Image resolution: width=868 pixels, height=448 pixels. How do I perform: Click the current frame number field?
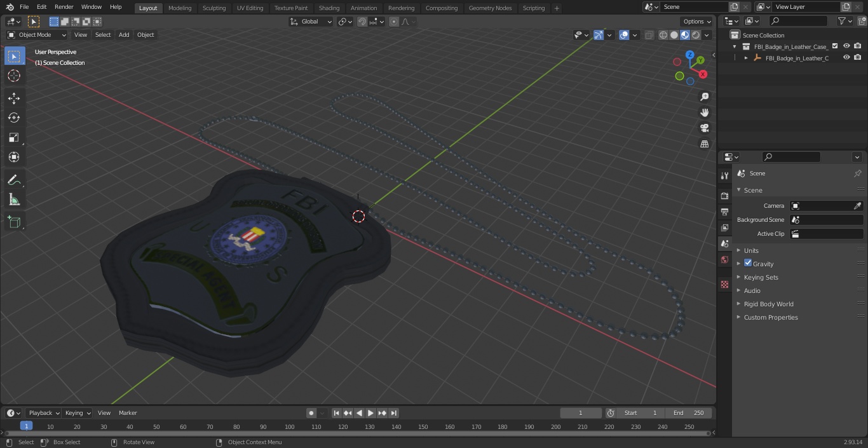point(581,413)
